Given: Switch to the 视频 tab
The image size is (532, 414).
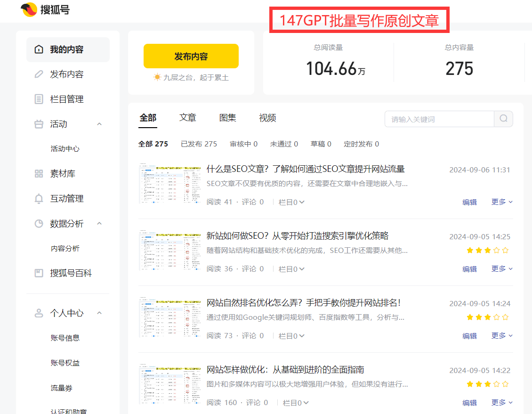Looking at the screenshot, I should 267,118.
